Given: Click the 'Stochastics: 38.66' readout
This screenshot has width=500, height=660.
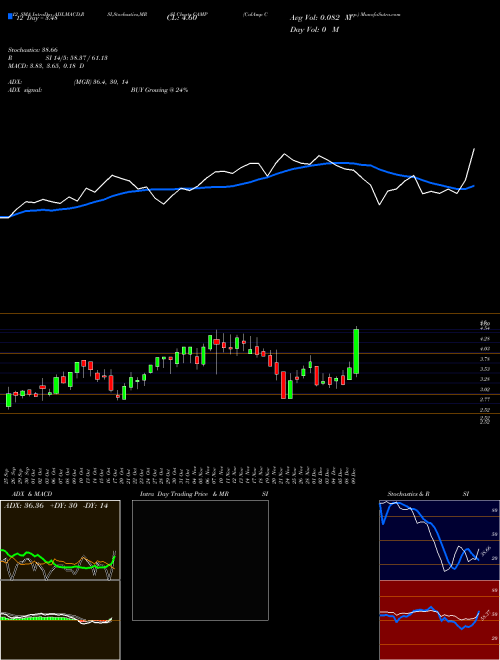Looking at the screenshot, I should click(32, 50).
